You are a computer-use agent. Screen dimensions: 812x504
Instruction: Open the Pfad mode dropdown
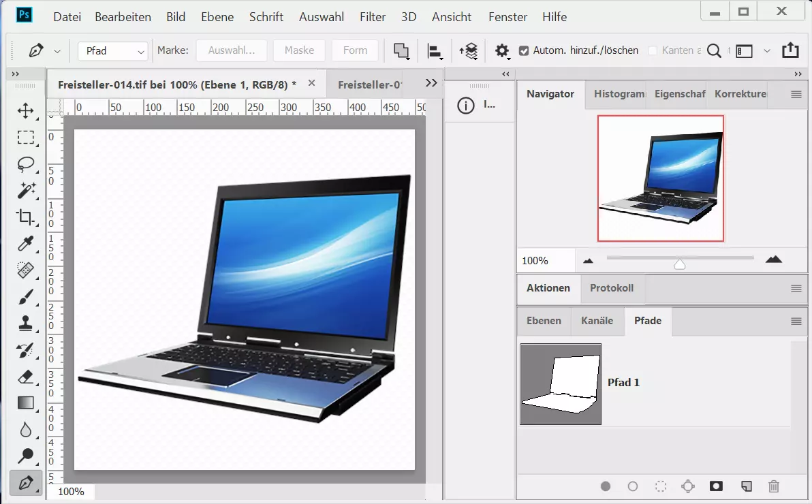click(x=112, y=50)
